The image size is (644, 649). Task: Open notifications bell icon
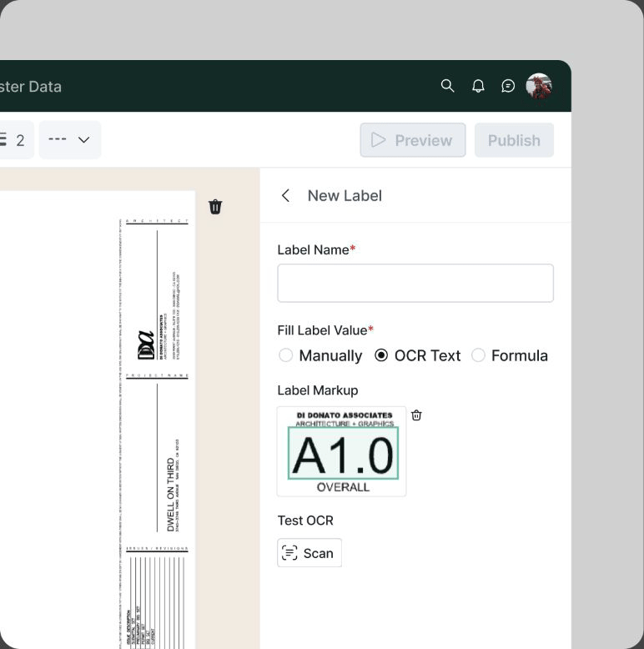coord(478,86)
